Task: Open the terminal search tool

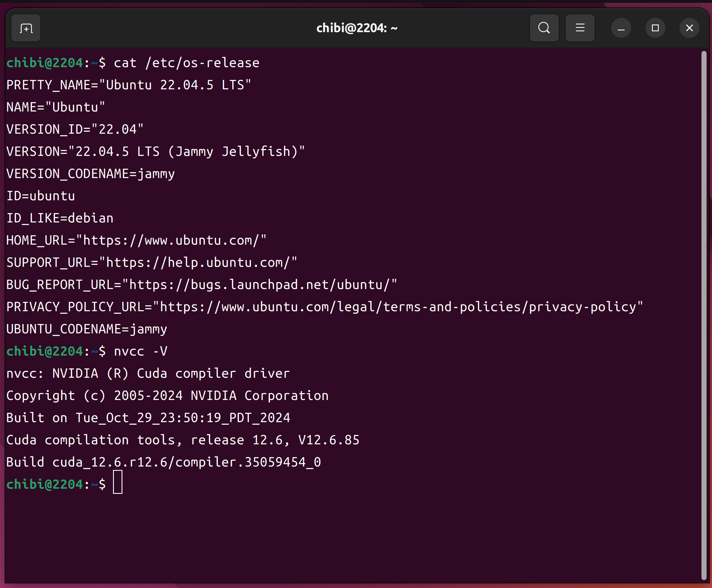Action: click(544, 28)
